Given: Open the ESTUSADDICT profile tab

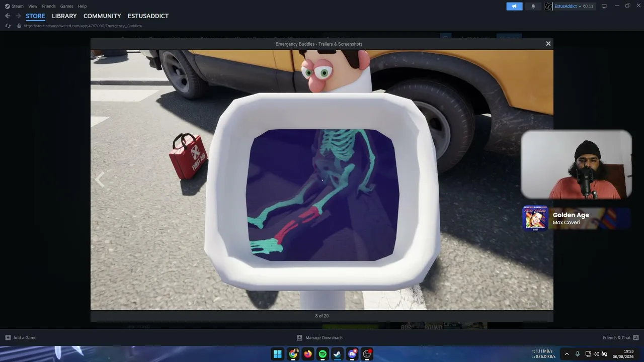Looking at the screenshot, I should click(x=148, y=16).
